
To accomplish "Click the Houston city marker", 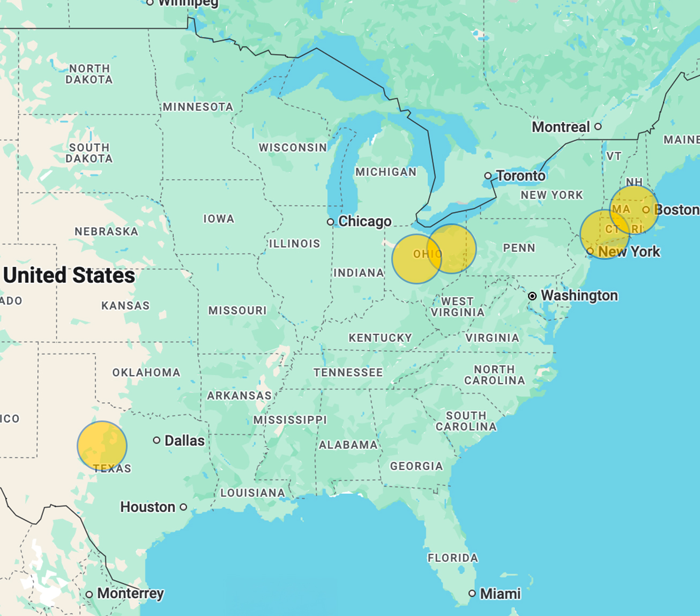I will coord(183,507).
